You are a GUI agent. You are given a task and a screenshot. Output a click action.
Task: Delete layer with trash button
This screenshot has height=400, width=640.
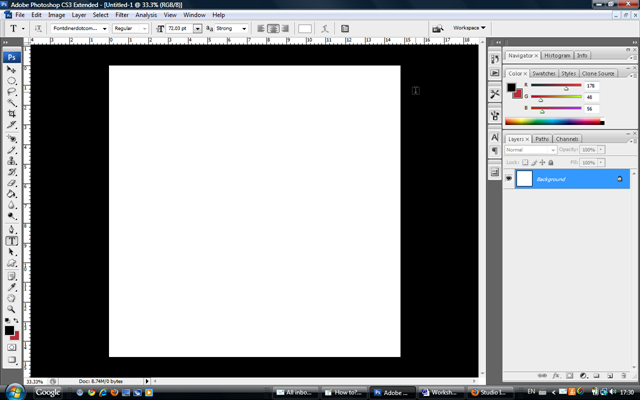click(623, 376)
